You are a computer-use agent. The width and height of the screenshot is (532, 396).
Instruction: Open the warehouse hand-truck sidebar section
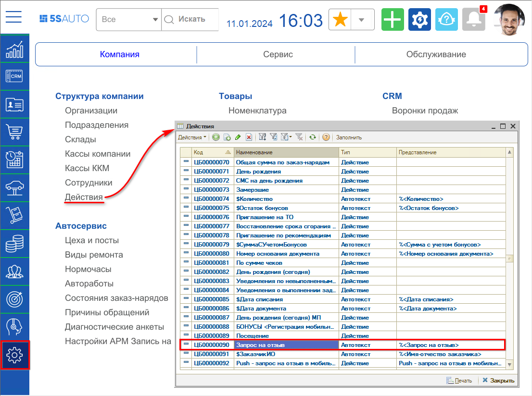point(14,215)
